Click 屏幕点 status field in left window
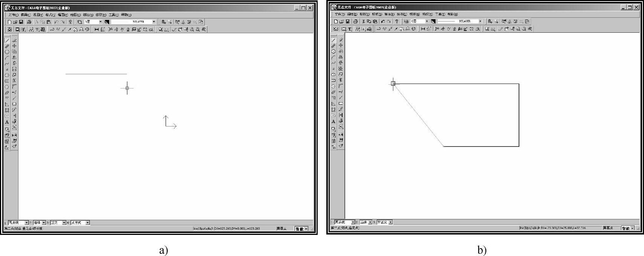The image size is (644, 256). 282,229
